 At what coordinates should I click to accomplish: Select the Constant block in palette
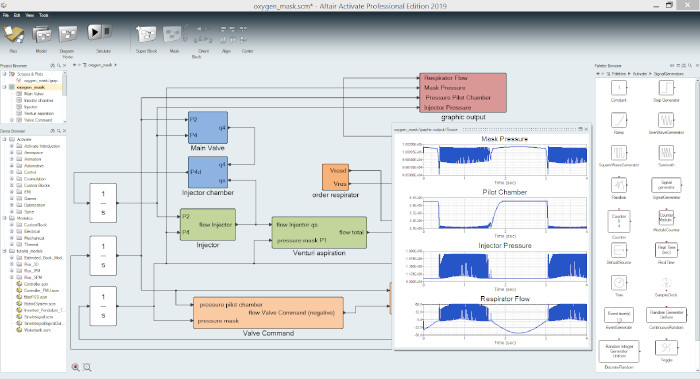[619, 87]
